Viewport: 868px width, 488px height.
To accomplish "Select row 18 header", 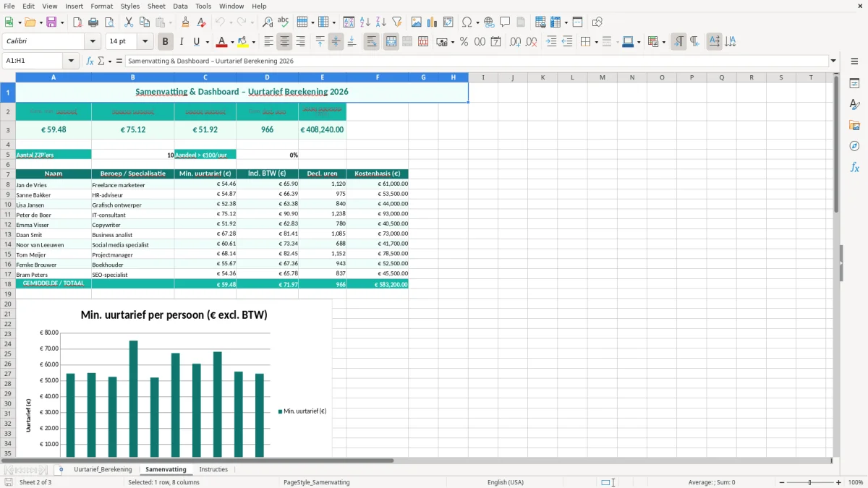I will tap(8, 284).
